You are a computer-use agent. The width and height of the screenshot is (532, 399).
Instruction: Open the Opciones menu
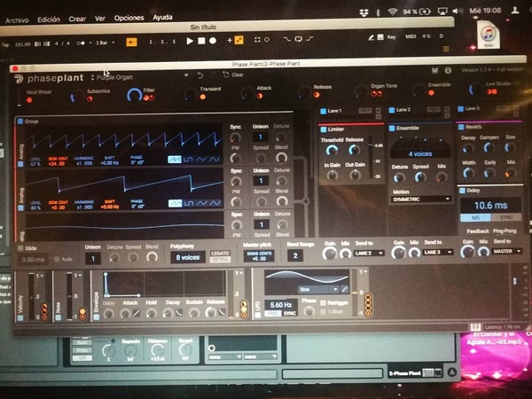click(x=129, y=18)
